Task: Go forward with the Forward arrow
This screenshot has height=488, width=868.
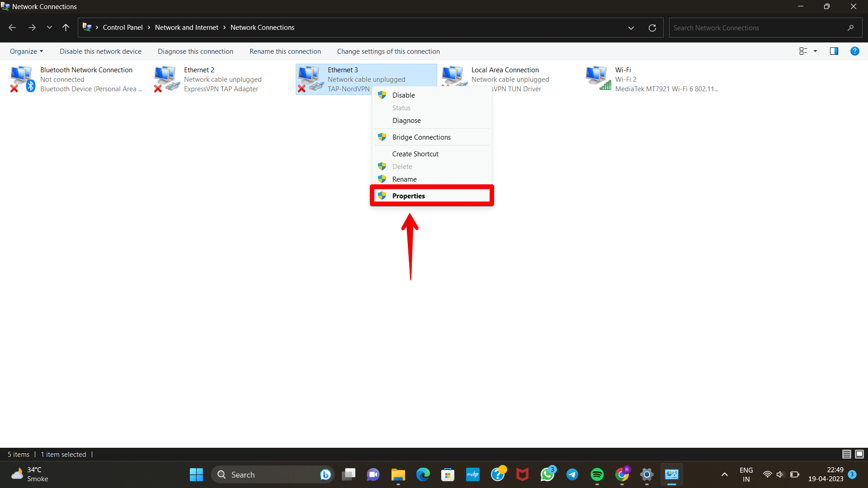Action: pos(32,28)
